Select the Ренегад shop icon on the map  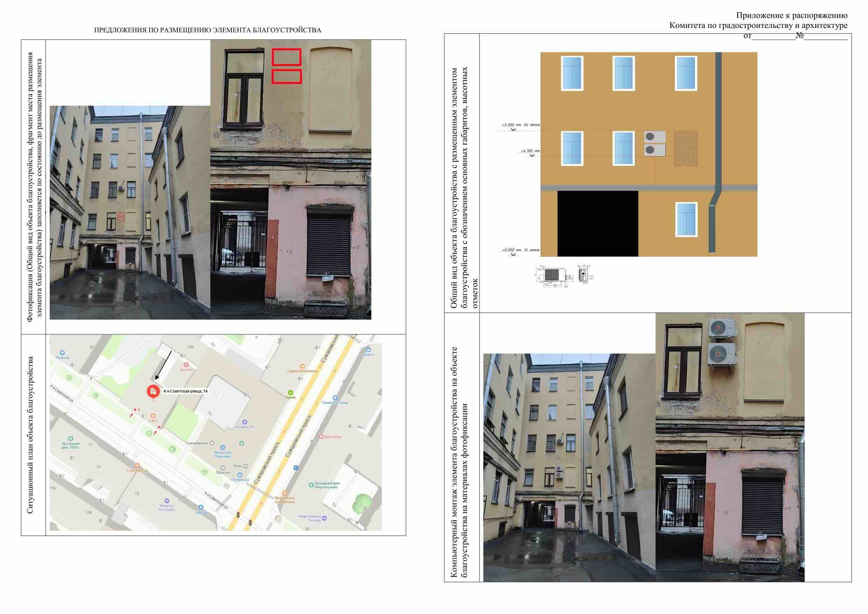click(x=62, y=353)
